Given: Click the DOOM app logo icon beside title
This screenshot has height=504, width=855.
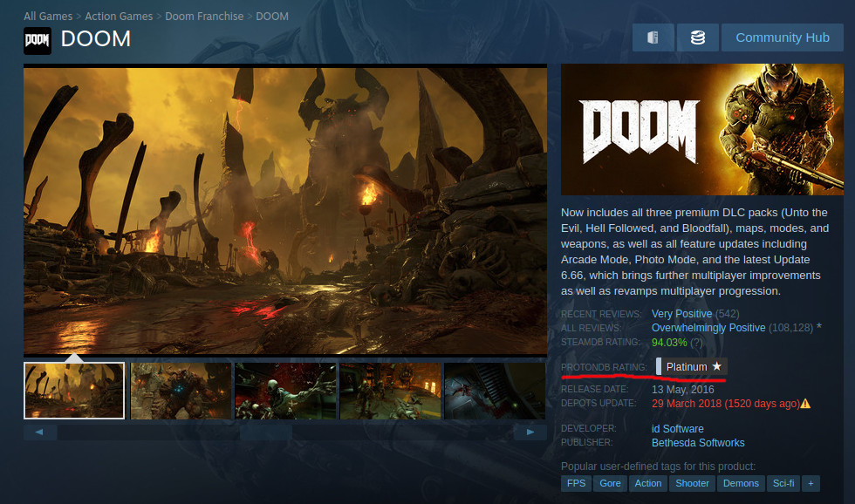Looking at the screenshot, I should coord(38,40).
